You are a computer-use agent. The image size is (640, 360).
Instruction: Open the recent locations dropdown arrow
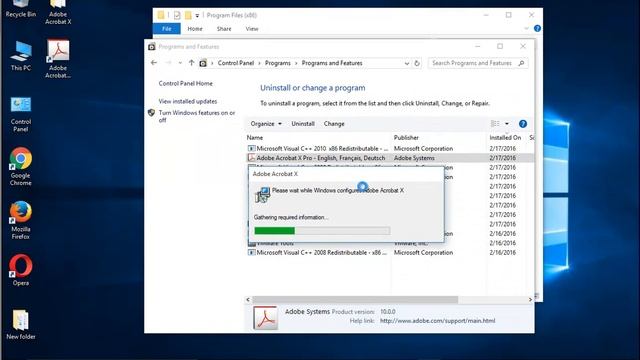[x=180, y=63]
